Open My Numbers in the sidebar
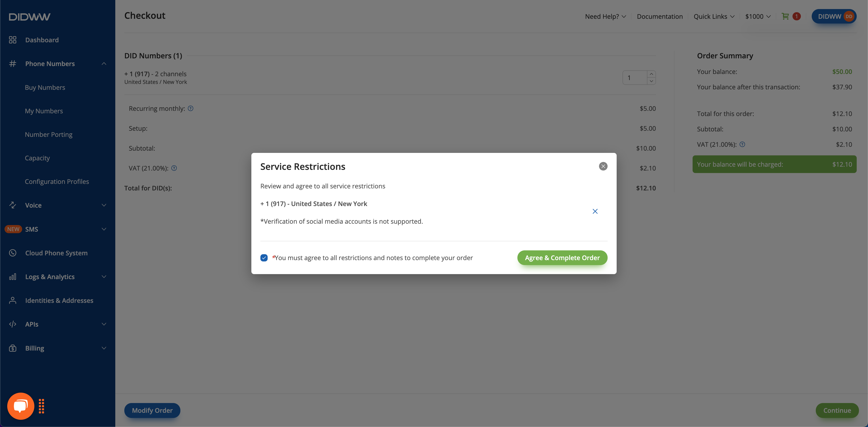This screenshot has height=427, width=868. (44, 111)
